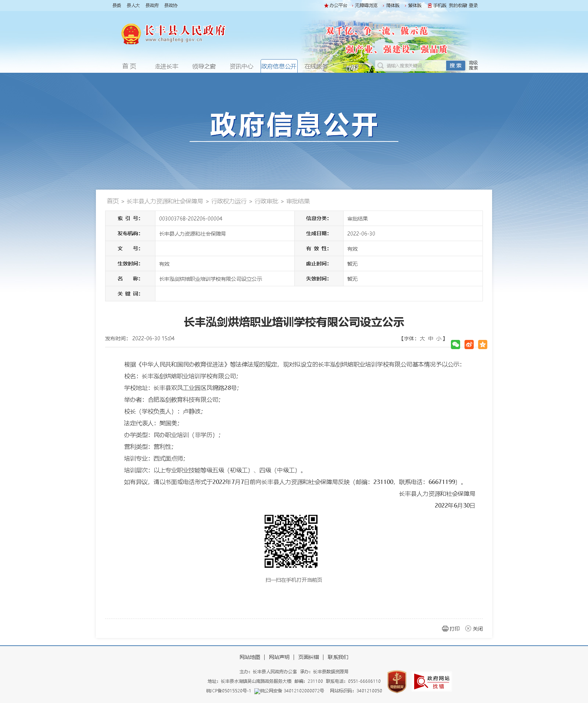Viewport: 588px width, 703px height.
Task: Click the national emblem logo
Action: click(x=131, y=34)
